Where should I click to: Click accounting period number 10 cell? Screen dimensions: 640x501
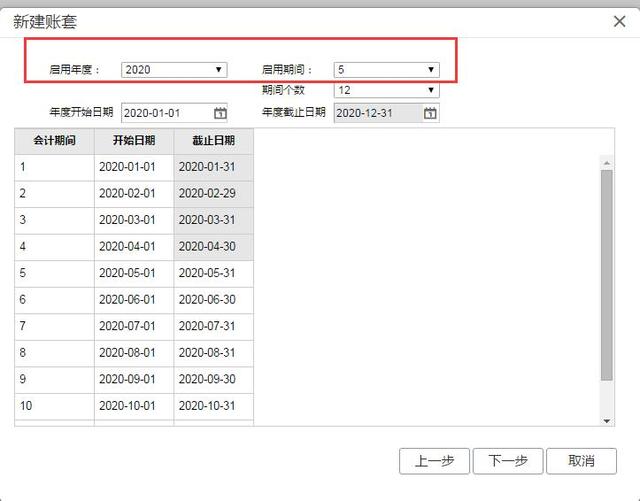pyautogui.click(x=54, y=406)
